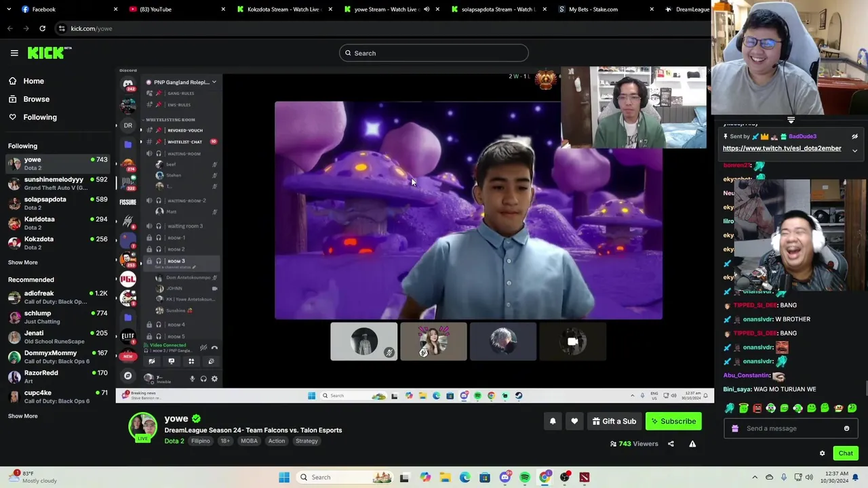Screen dimensions: 868x488
Task: Open Following in the sidebar
Action: tap(40, 117)
